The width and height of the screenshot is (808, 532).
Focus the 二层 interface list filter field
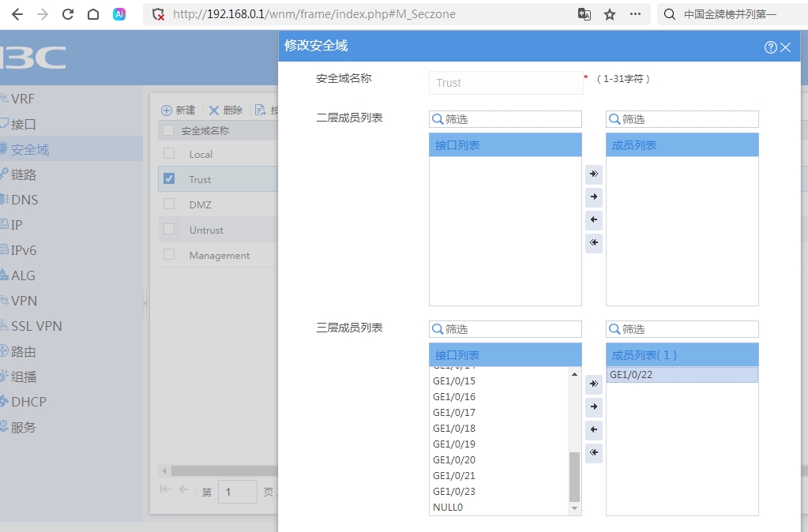505,119
